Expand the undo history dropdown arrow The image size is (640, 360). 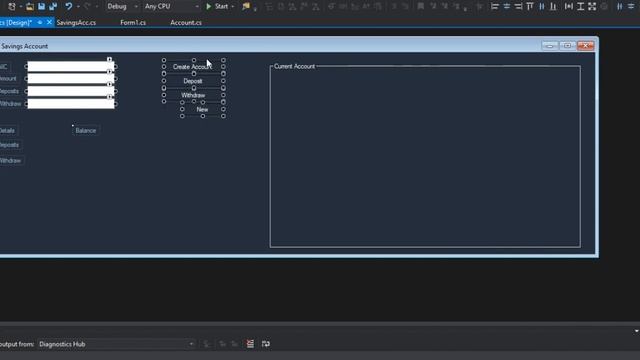pos(78,7)
